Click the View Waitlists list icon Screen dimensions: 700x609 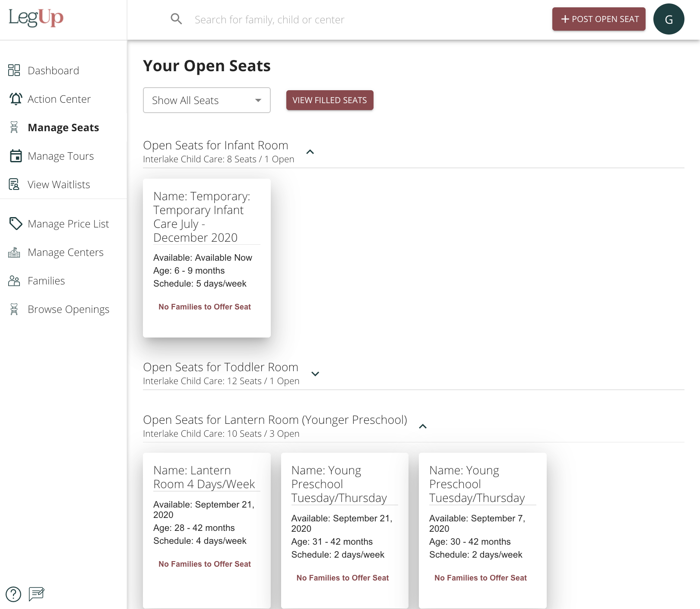pos(14,184)
